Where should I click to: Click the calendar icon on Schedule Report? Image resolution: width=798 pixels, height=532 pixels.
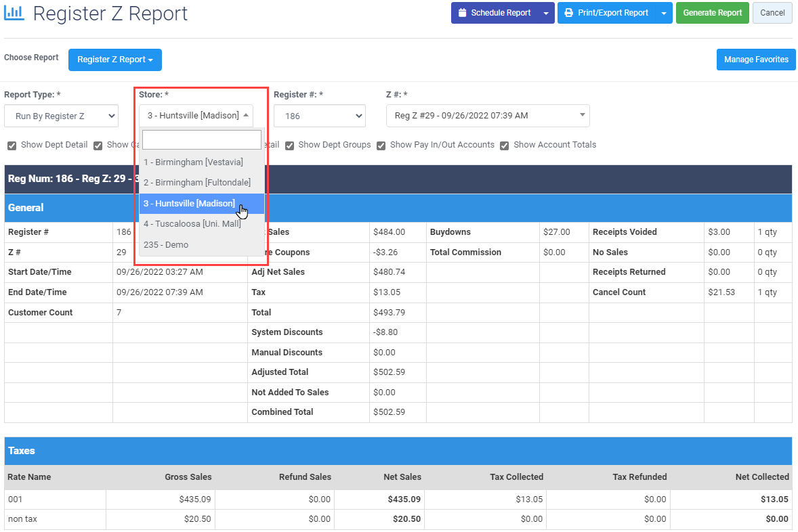pos(462,13)
